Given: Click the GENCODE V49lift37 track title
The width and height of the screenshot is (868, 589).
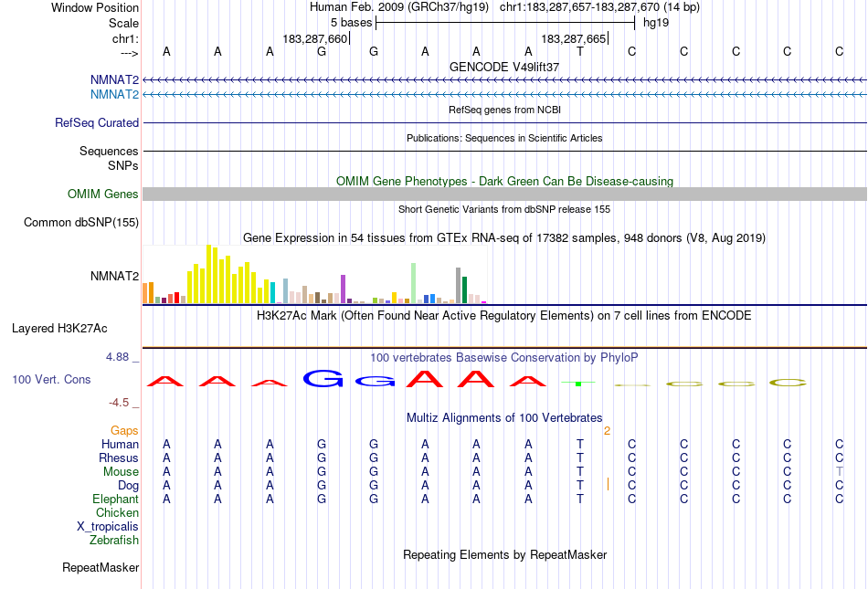Looking at the screenshot, I should coord(504,67).
